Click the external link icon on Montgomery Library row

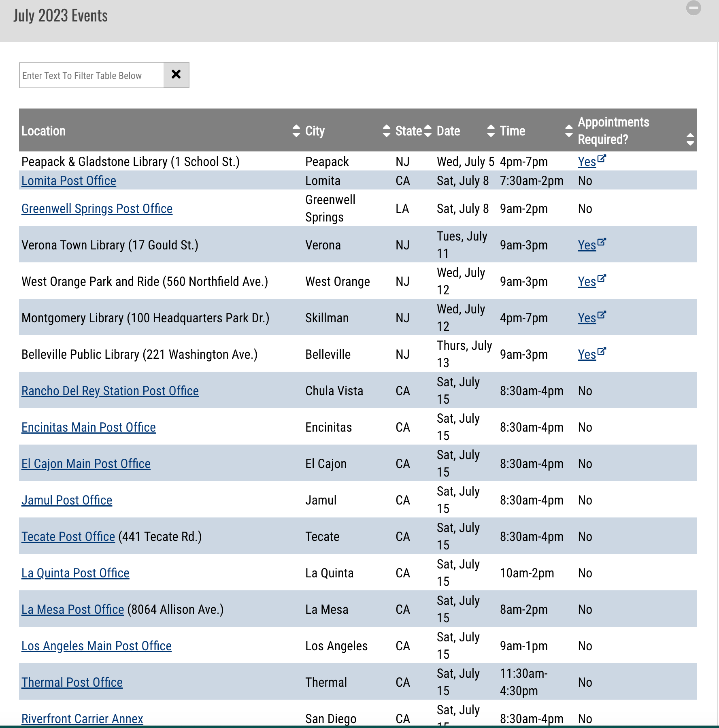pyautogui.click(x=602, y=315)
